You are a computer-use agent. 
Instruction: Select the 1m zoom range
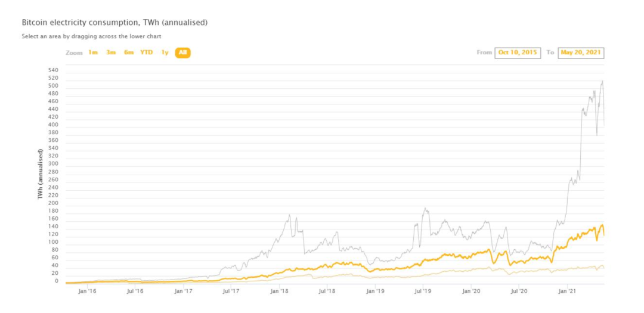(x=93, y=52)
